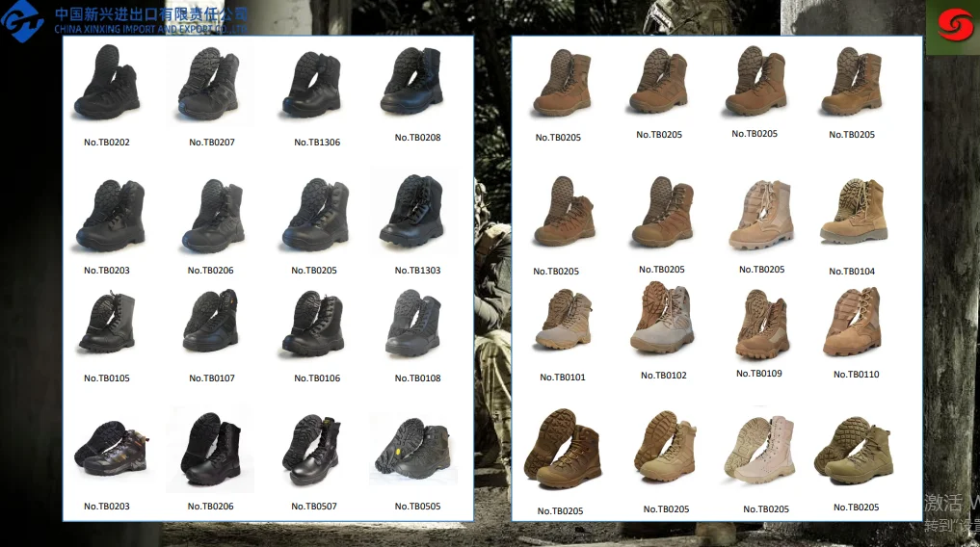Click the gray boot image for No.TB0108
Viewport: 980px width, 547px height.
pyautogui.click(x=416, y=323)
